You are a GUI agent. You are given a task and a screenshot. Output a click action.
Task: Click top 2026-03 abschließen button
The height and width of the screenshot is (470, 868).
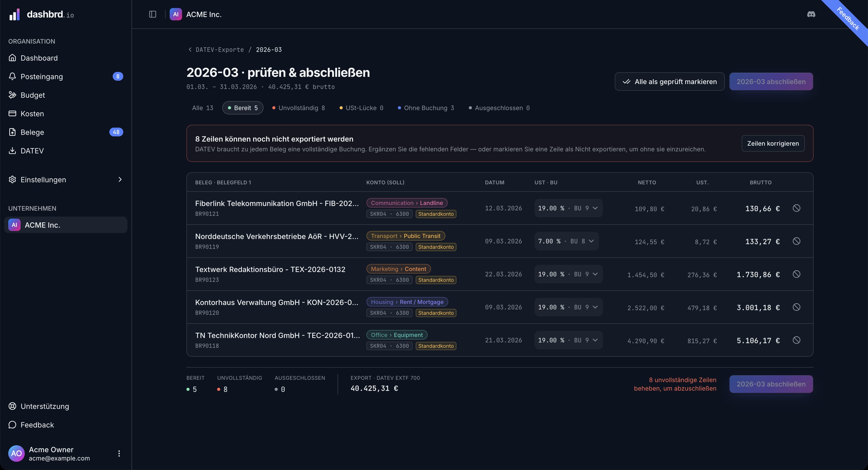point(771,81)
